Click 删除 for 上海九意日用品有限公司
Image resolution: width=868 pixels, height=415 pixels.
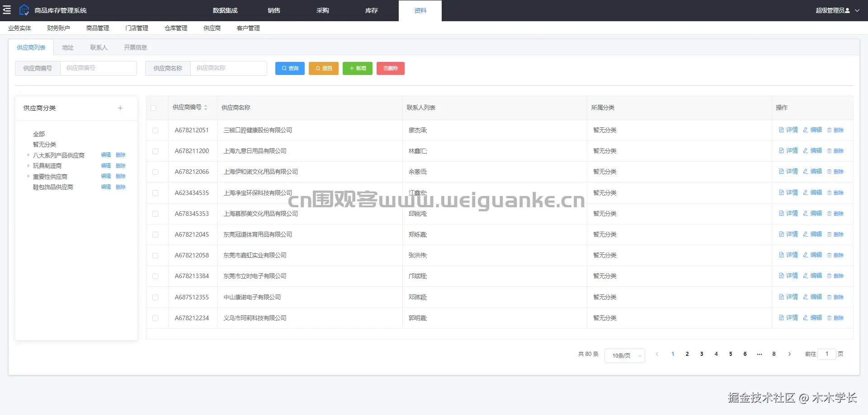click(x=835, y=151)
